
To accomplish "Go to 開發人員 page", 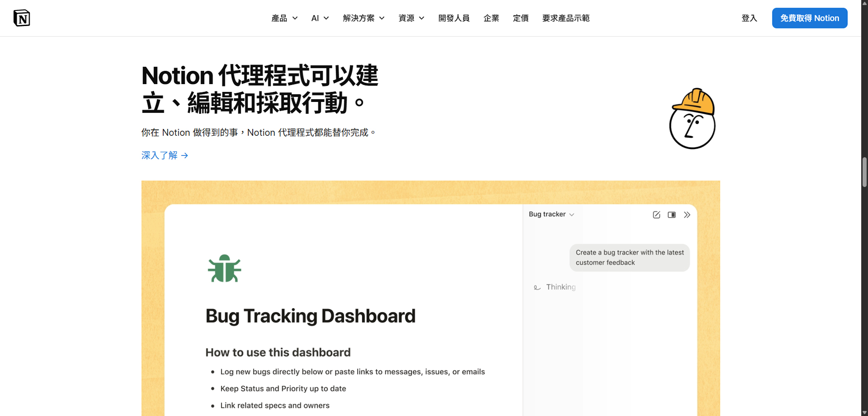I will pos(454,18).
